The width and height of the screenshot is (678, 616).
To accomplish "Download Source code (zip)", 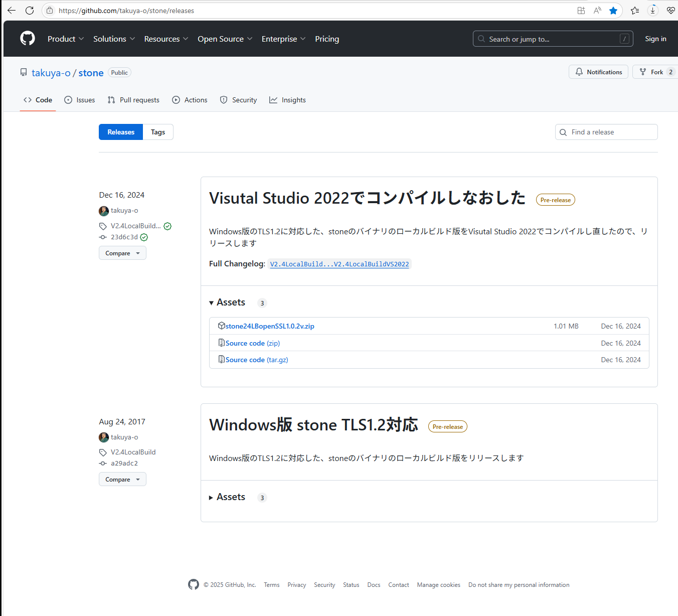I will 253,343.
